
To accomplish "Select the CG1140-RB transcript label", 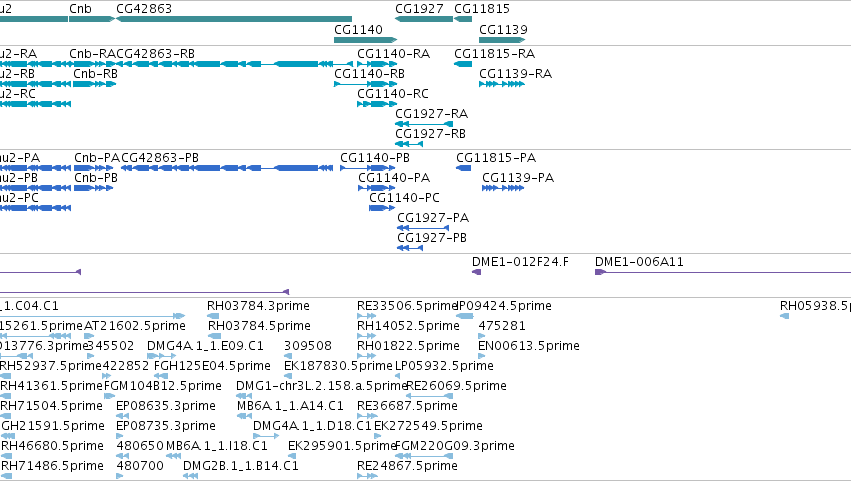I will [x=370, y=74].
